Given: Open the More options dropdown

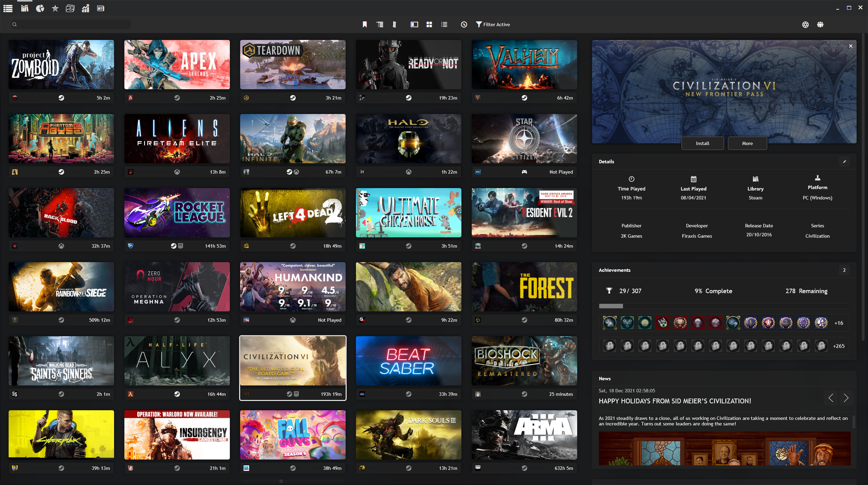Looking at the screenshot, I should point(747,143).
